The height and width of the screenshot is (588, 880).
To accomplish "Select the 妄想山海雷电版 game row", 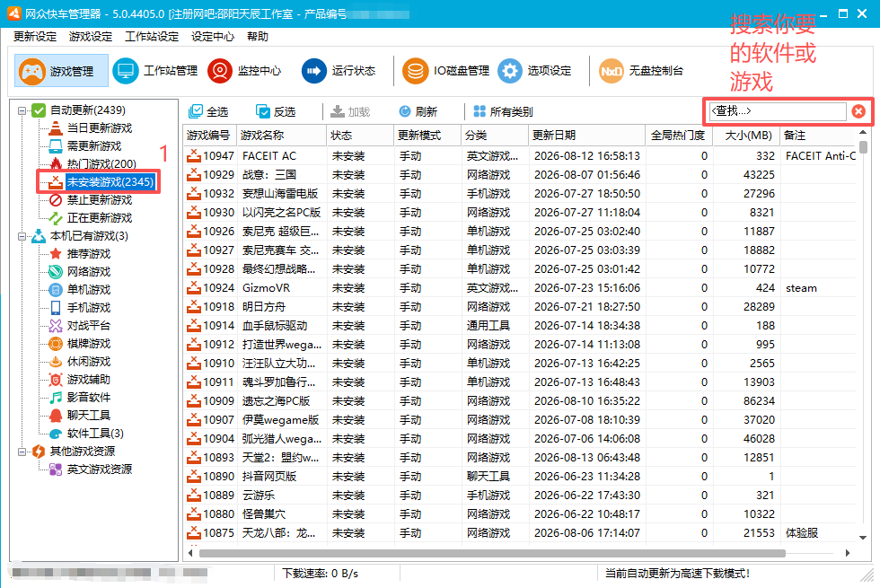I will [x=520, y=194].
